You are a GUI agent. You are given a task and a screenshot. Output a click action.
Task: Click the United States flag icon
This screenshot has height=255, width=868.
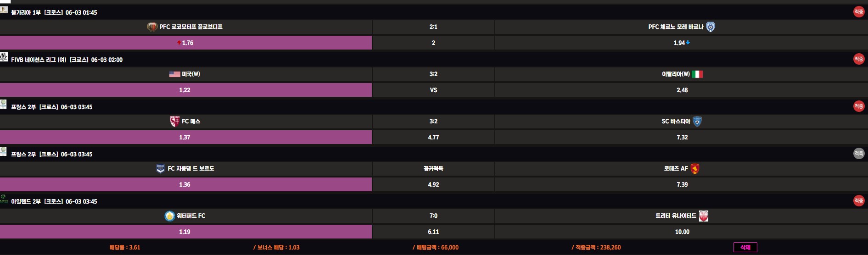pos(174,74)
